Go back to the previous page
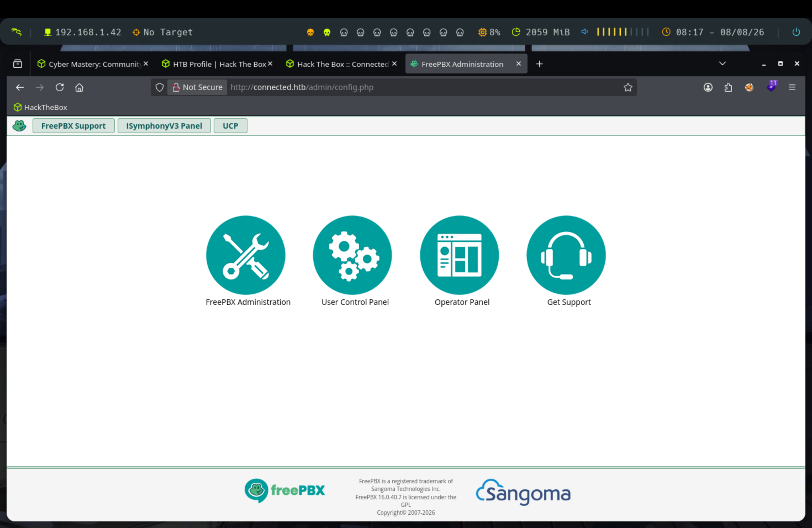This screenshot has width=812, height=528. tap(20, 87)
